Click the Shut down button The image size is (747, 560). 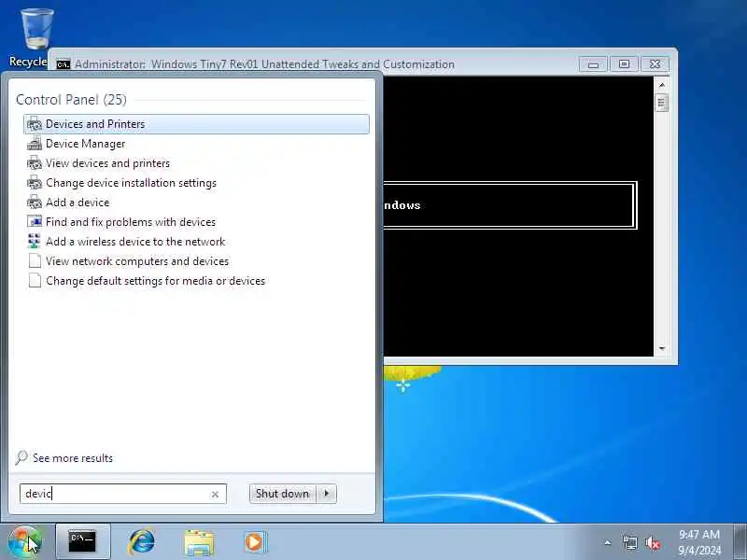point(283,494)
